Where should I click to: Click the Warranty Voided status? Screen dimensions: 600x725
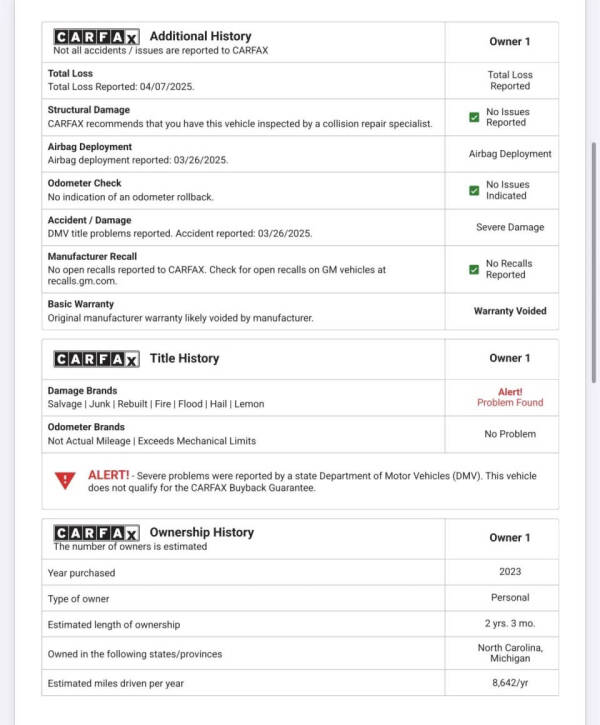click(510, 311)
